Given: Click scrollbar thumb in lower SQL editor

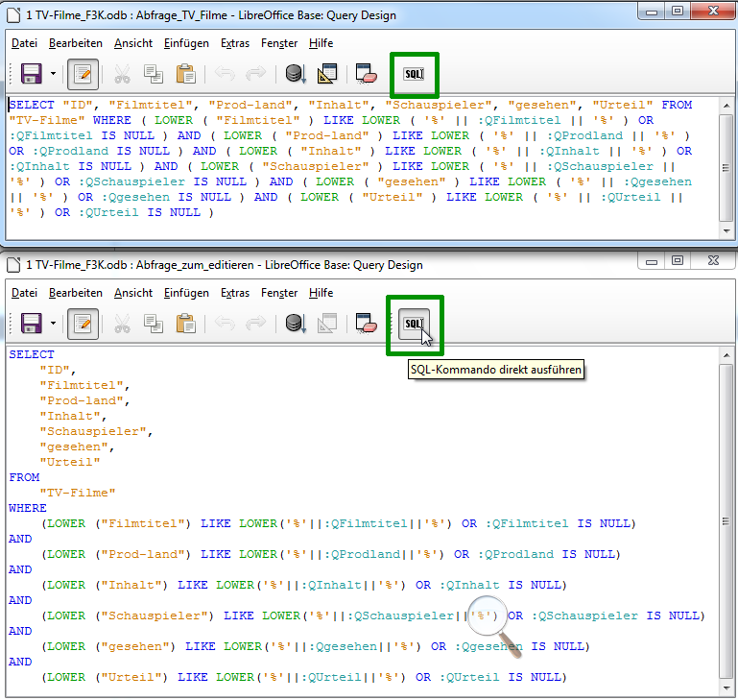Looking at the screenshot, I should pos(726,521).
